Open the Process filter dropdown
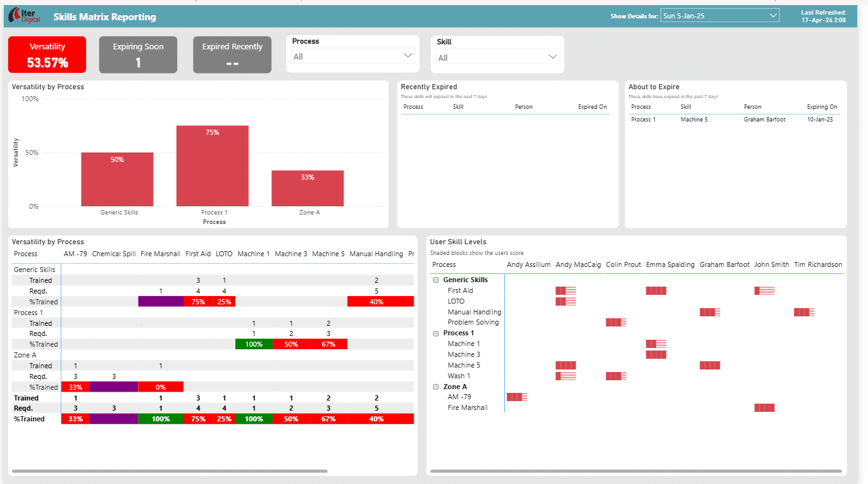This screenshot has height=484, width=868. pos(352,56)
